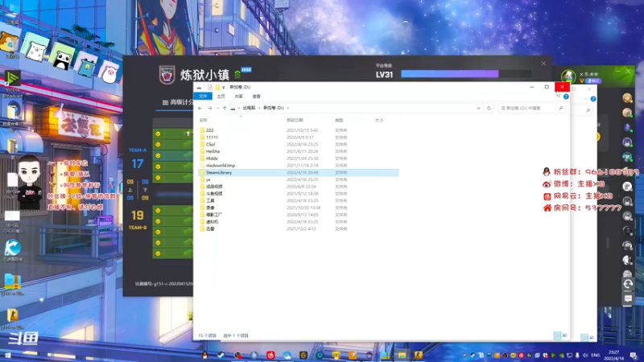Go back in File Explorer
The height and width of the screenshot is (362, 644).
point(200,108)
